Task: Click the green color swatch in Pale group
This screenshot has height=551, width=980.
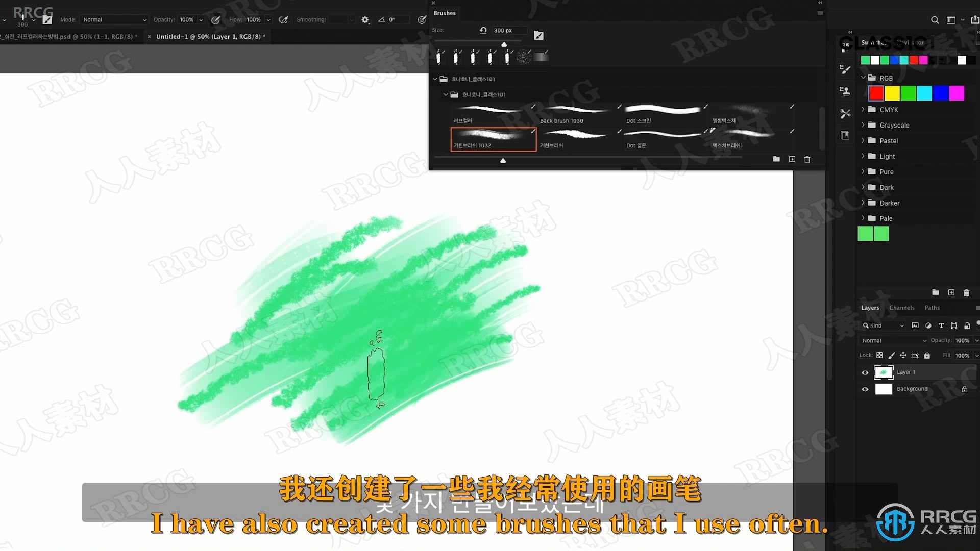Action: pyautogui.click(x=866, y=234)
